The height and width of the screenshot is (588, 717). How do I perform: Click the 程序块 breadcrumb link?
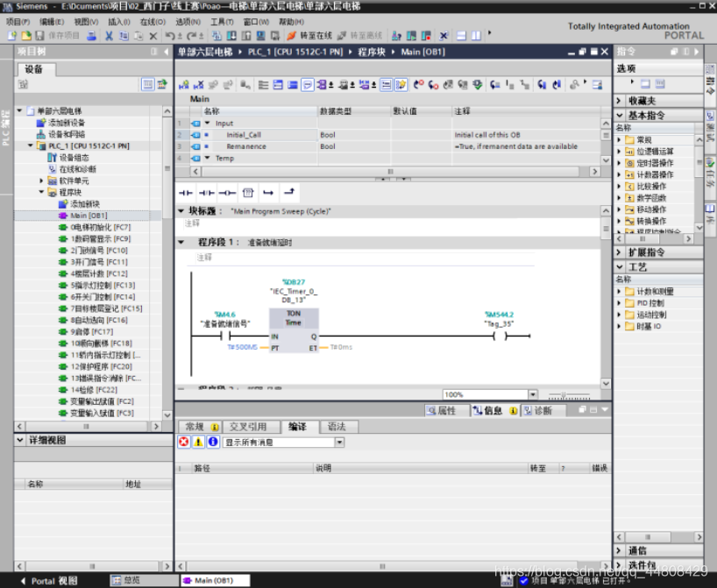click(372, 52)
